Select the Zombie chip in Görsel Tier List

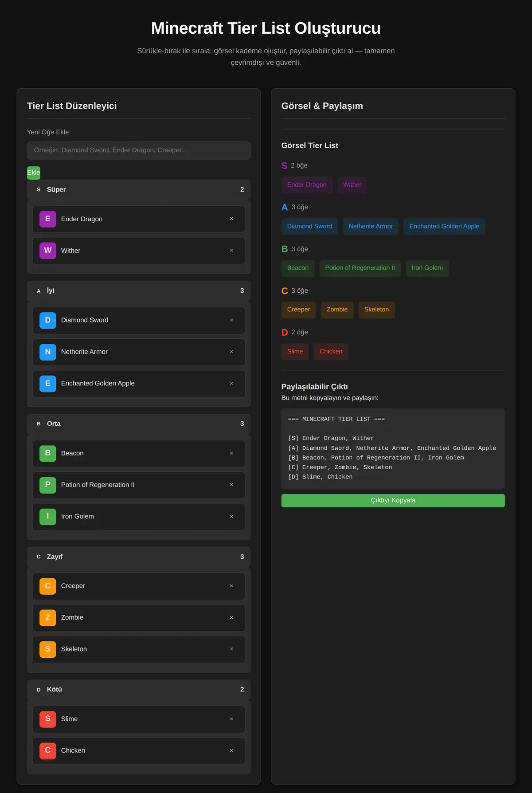coord(337,310)
